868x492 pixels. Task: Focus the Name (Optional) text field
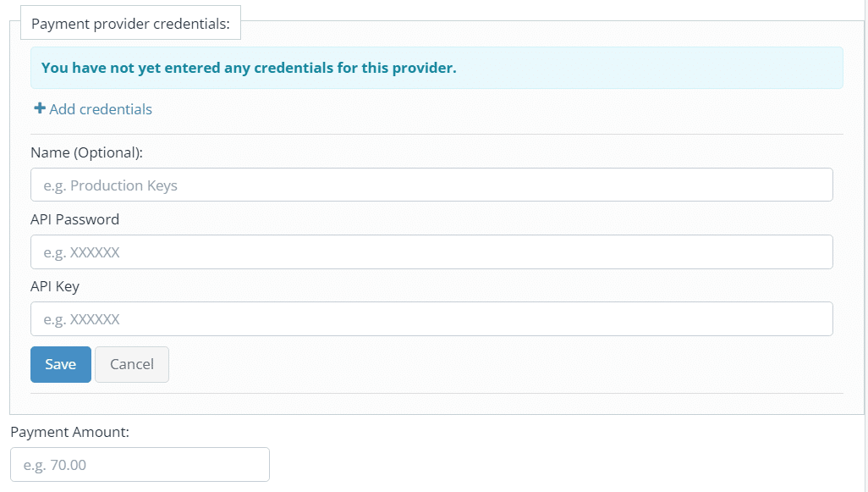tap(431, 185)
